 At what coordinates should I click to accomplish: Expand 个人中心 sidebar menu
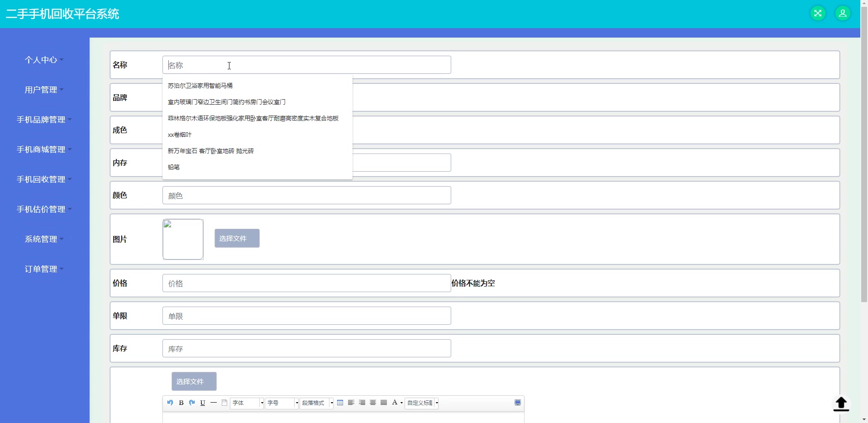coord(44,60)
